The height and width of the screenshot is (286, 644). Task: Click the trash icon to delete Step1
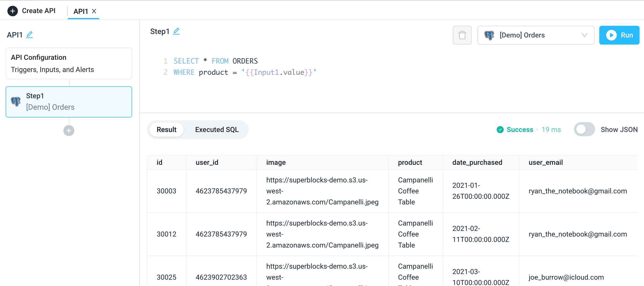pos(462,35)
